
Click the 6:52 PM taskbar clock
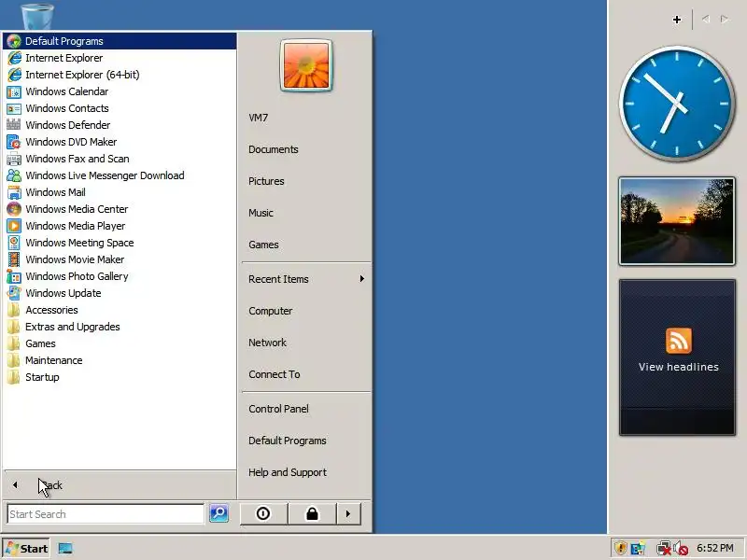[715, 548]
